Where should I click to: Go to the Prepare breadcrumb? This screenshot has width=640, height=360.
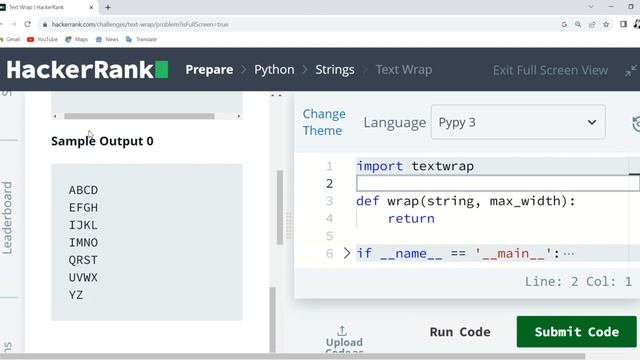click(x=209, y=70)
